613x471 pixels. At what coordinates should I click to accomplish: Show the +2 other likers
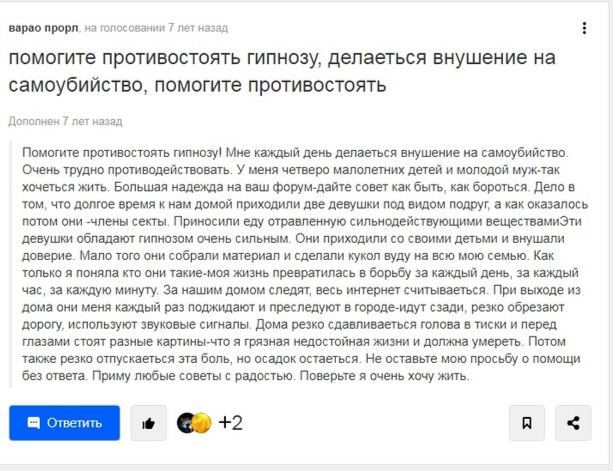coord(230,423)
